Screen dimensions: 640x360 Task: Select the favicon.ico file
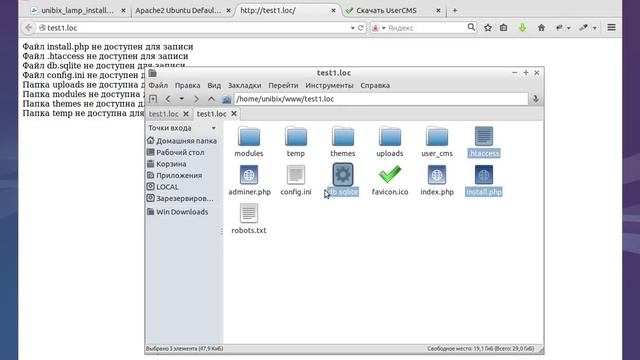click(x=390, y=180)
